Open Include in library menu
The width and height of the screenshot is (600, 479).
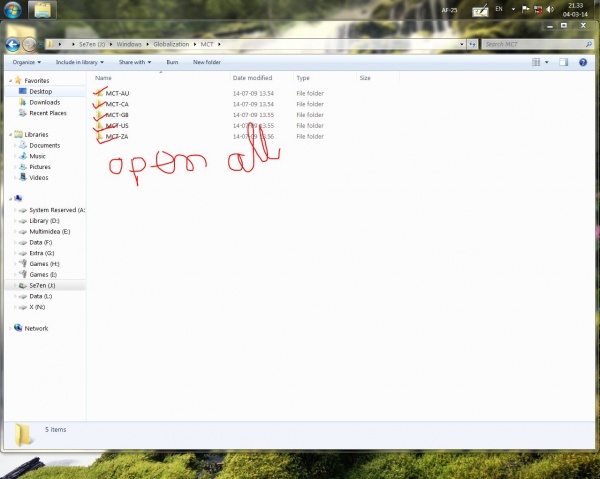[80, 62]
